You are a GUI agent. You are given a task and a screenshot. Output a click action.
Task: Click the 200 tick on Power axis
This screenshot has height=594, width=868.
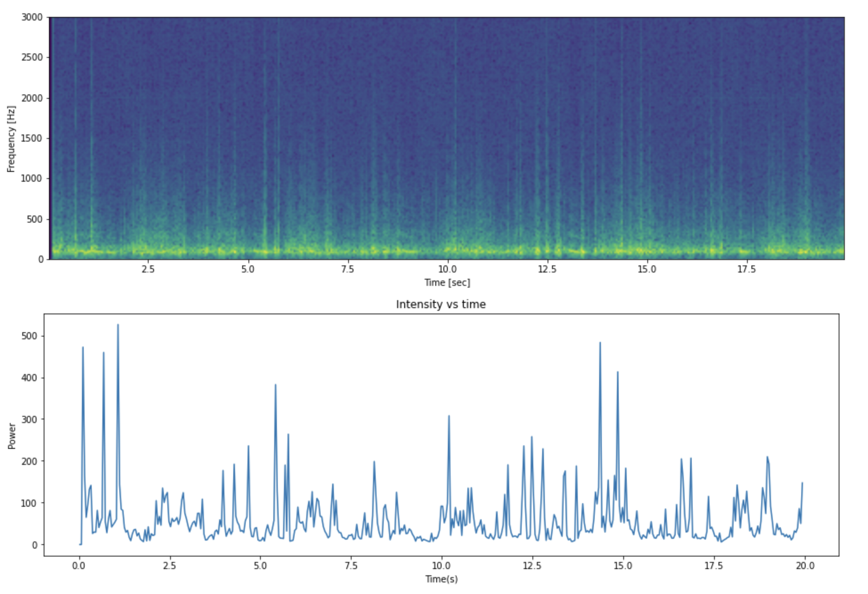pos(29,461)
